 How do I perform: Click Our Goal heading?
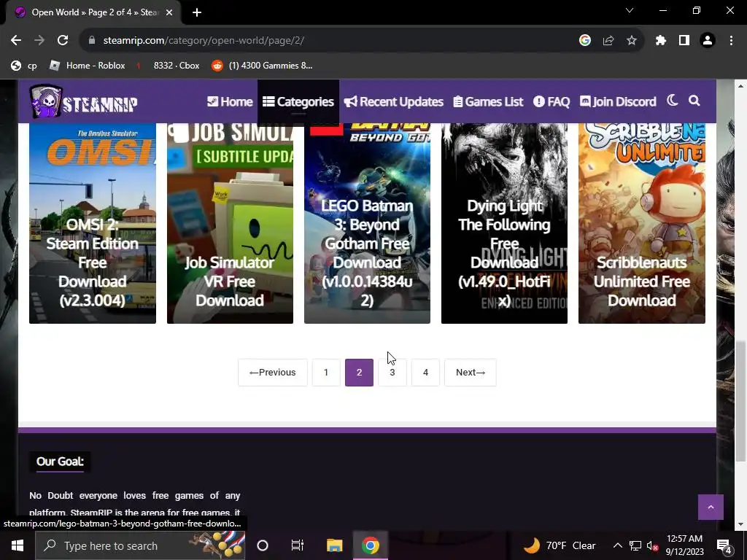point(60,462)
